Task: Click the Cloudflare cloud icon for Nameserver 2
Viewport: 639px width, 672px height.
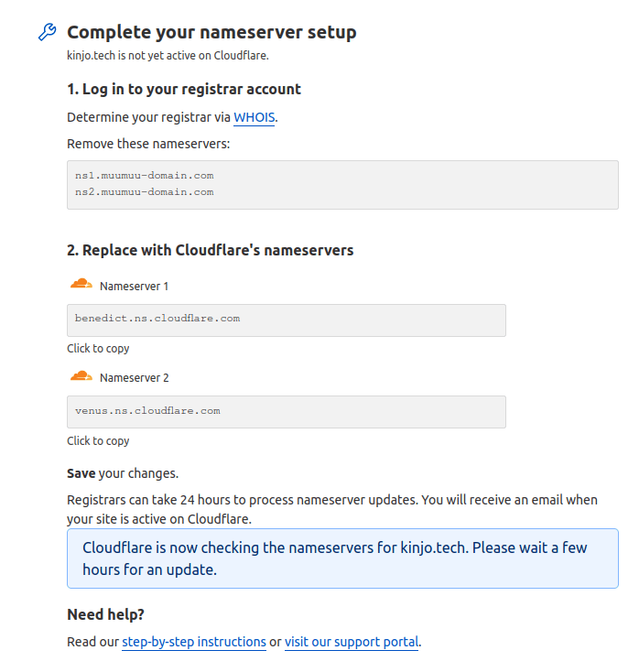Action: pos(81,376)
